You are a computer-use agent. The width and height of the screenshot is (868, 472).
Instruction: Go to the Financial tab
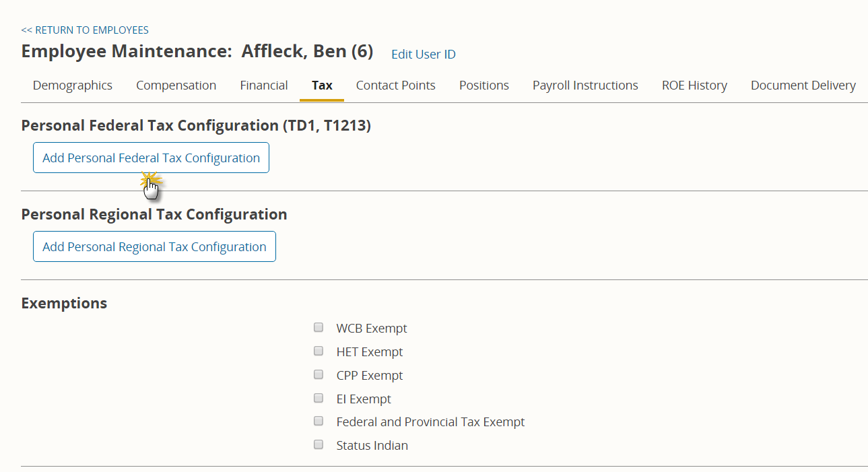click(264, 86)
